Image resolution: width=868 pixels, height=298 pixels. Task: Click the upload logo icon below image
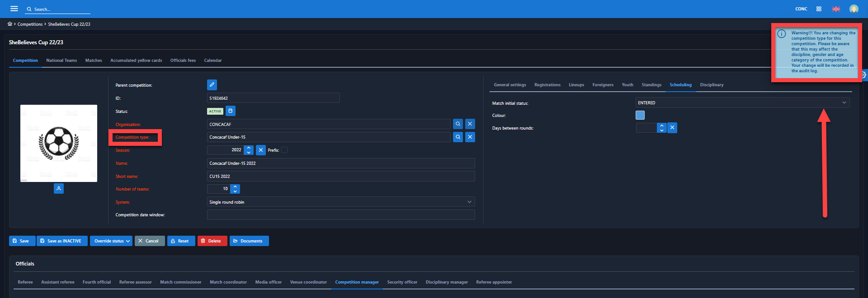click(x=59, y=189)
